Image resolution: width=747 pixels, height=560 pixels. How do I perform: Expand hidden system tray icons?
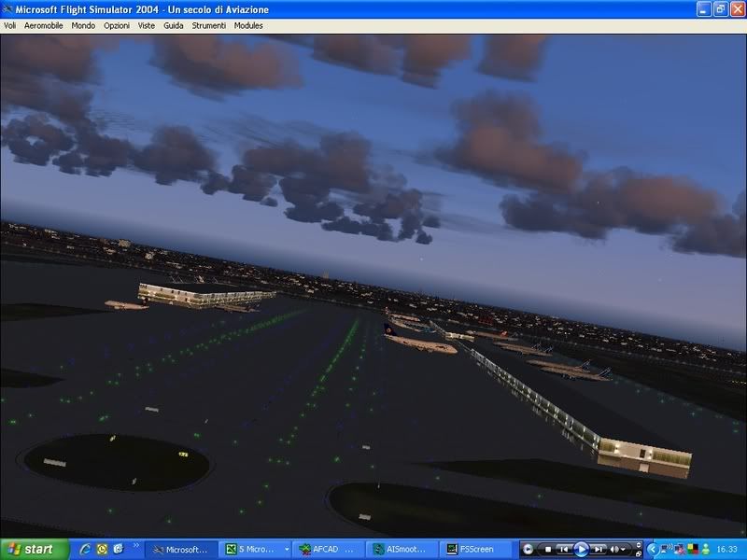[652, 550]
